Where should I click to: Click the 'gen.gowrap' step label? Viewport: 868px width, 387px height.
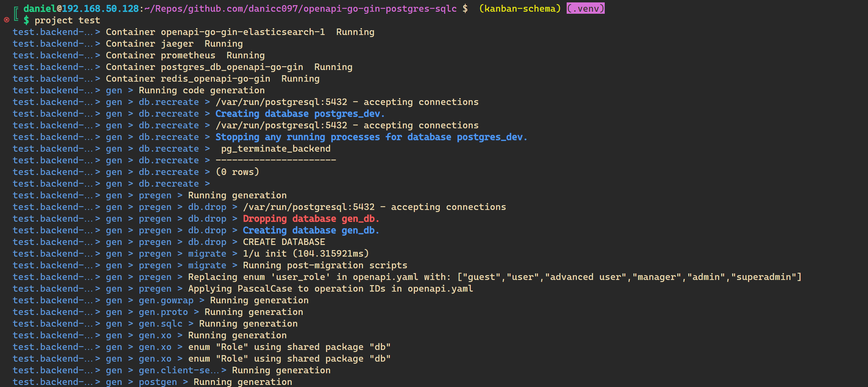(x=166, y=300)
